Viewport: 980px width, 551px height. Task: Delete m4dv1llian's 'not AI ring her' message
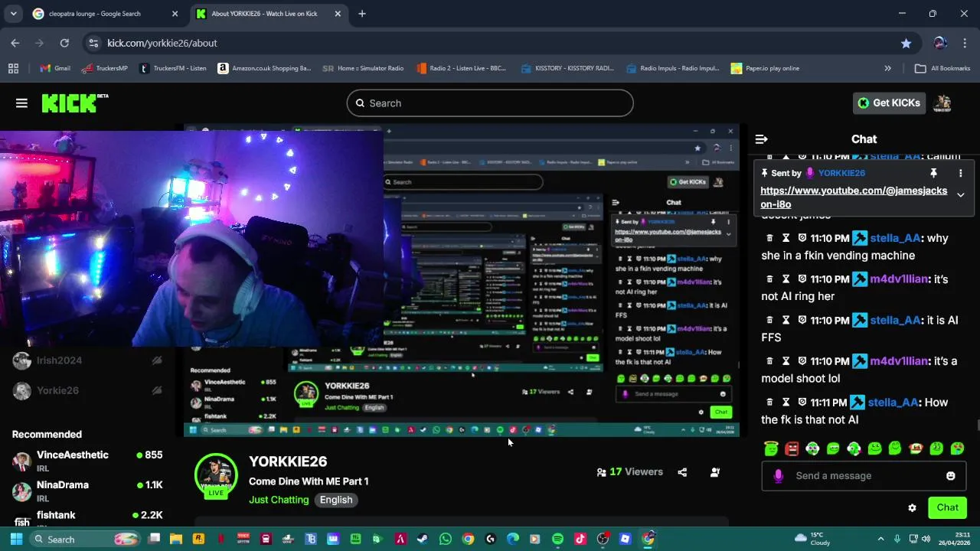(769, 279)
